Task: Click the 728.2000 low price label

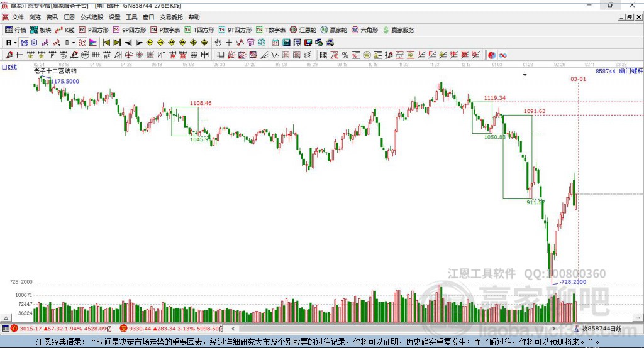Action: click(x=574, y=281)
